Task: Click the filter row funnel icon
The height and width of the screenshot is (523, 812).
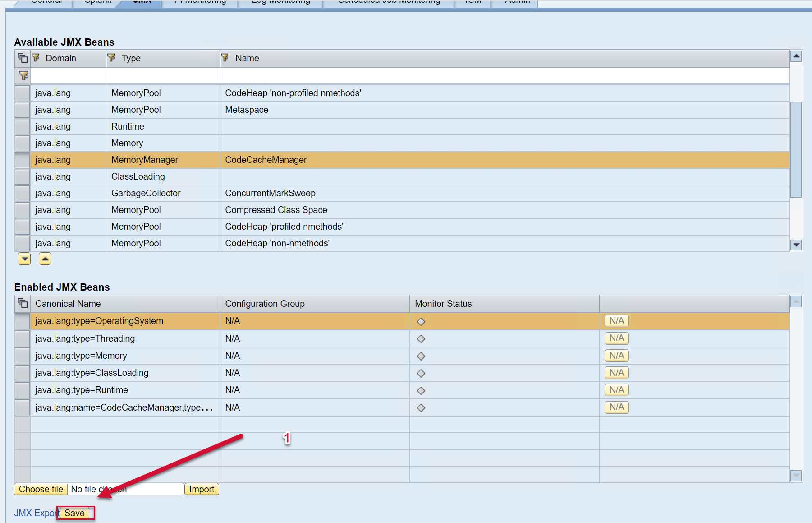Action: click(x=23, y=76)
